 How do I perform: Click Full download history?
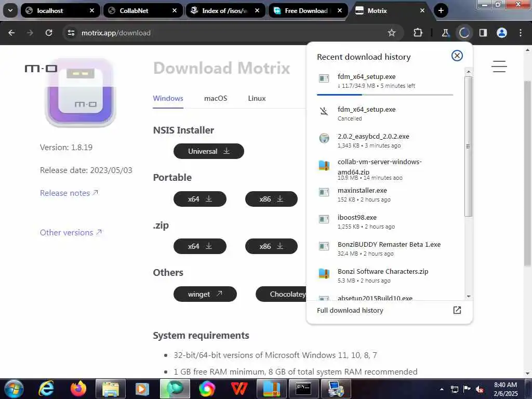pyautogui.click(x=350, y=310)
